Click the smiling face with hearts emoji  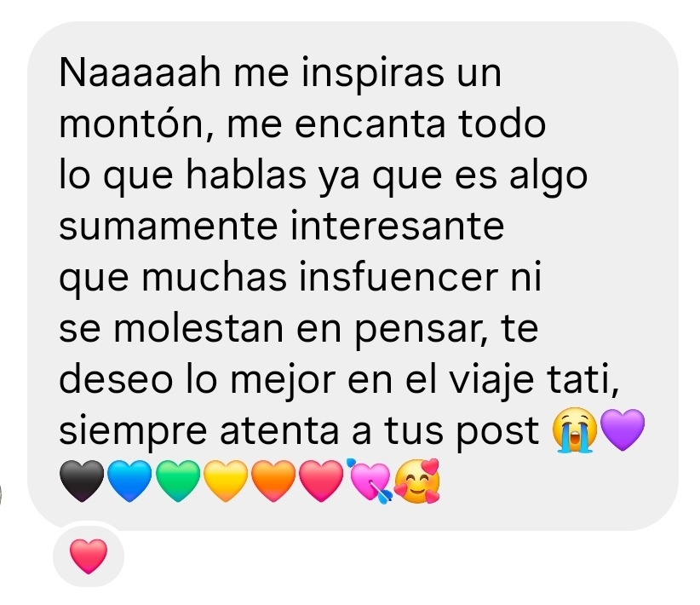417,481
